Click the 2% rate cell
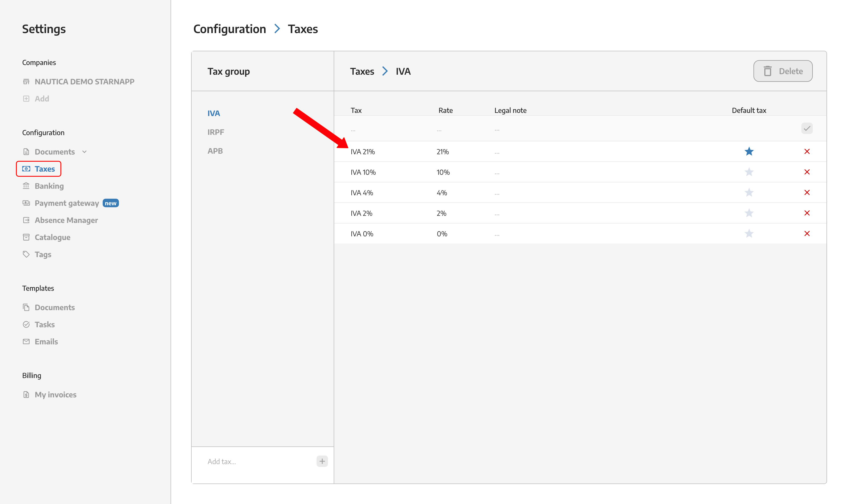Viewport: 847px width, 504px height. tap(441, 213)
